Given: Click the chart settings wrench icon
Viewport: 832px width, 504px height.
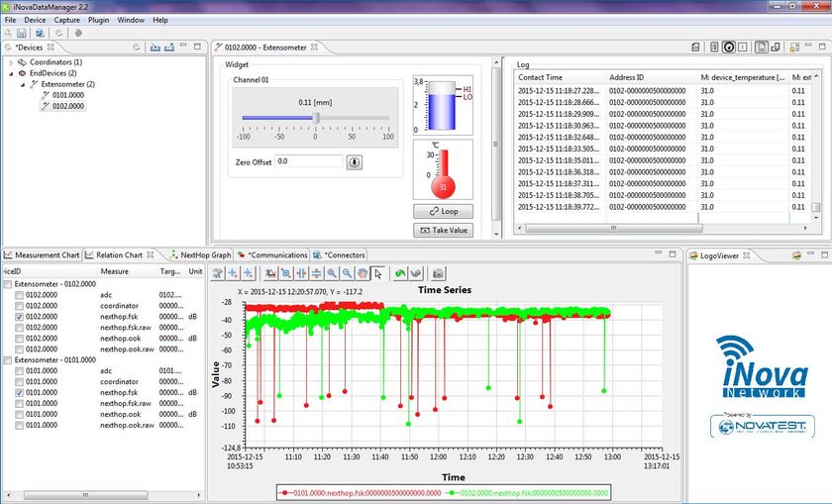Looking at the screenshot, I should 218,273.
